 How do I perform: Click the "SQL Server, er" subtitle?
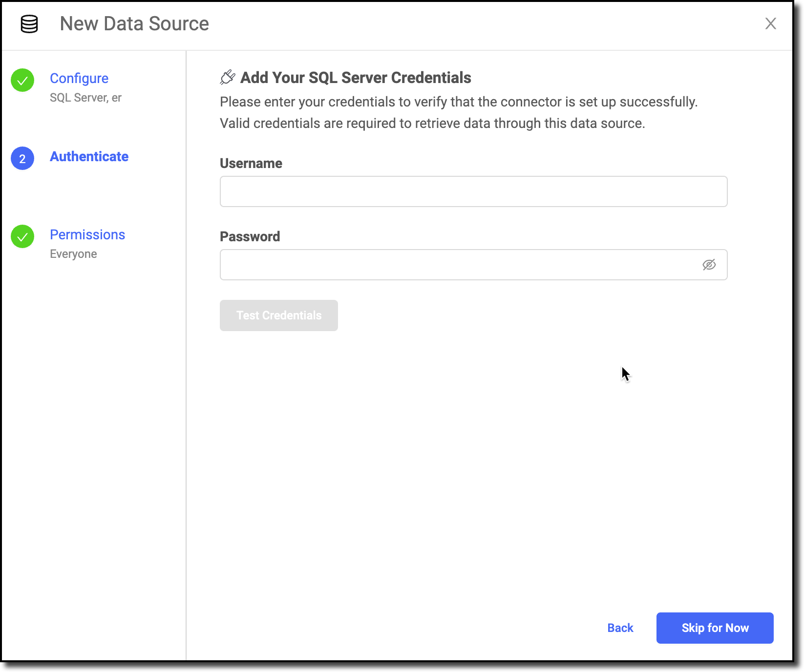coord(85,98)
